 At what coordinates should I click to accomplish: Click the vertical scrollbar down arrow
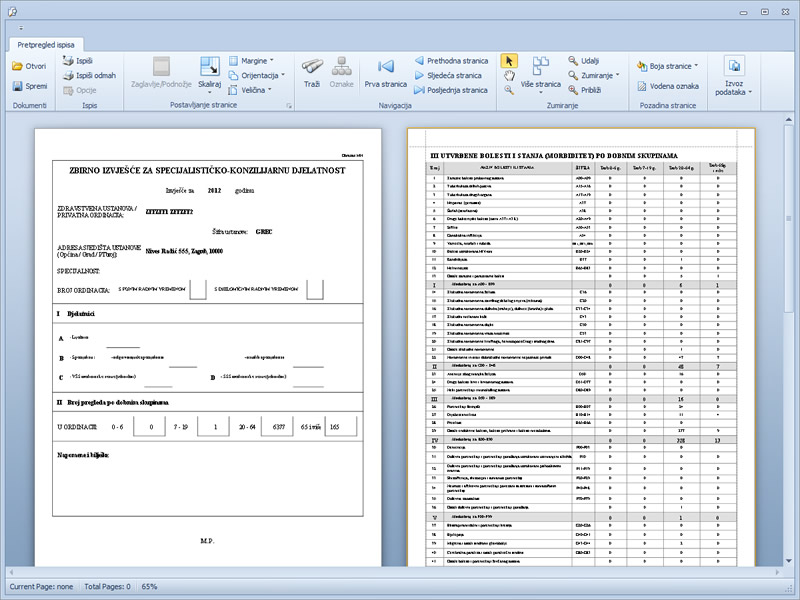[x=789, y=561]
